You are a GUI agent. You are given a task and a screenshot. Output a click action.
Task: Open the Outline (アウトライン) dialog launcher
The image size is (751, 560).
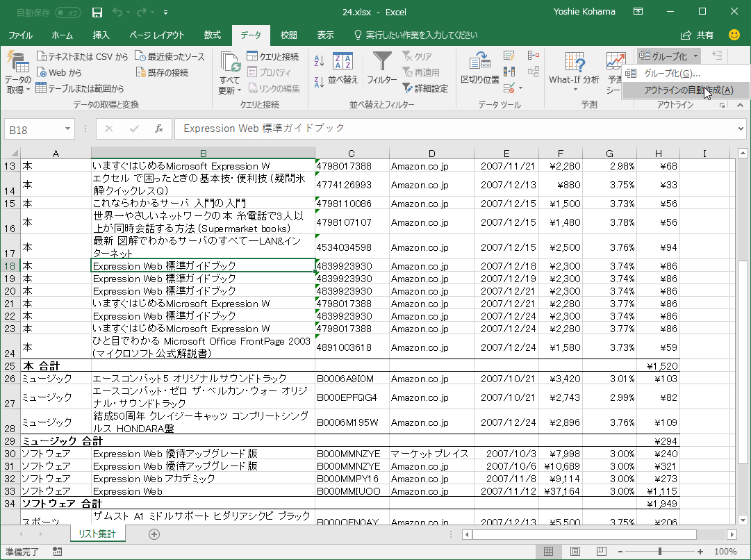tap(722, 106)
